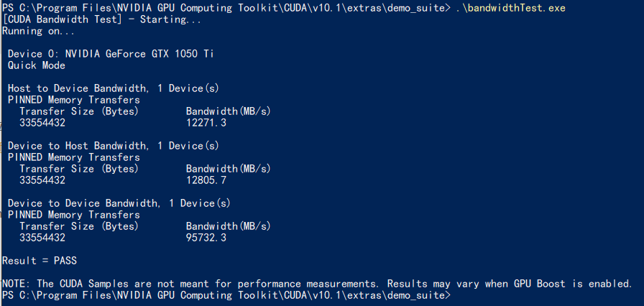Click the last Bandwidth(MB/s) column header
This screenshot has width=644, height=306.
229,226
